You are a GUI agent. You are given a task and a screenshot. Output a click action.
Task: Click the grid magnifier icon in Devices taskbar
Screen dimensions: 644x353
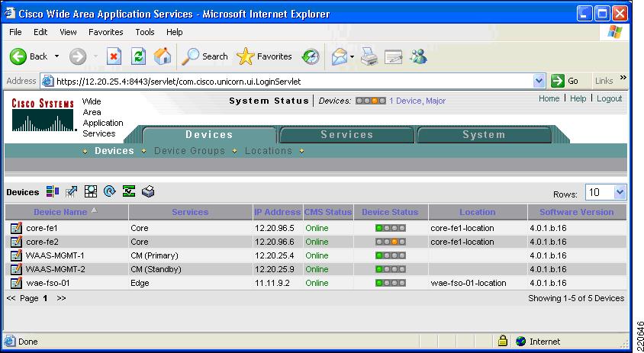coord(90,191)
